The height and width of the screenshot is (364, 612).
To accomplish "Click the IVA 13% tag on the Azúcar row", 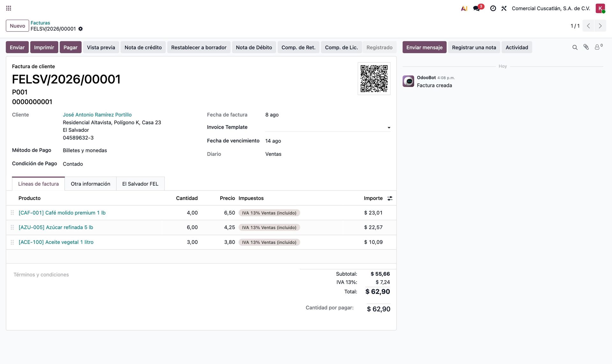I will coord(269,228).
